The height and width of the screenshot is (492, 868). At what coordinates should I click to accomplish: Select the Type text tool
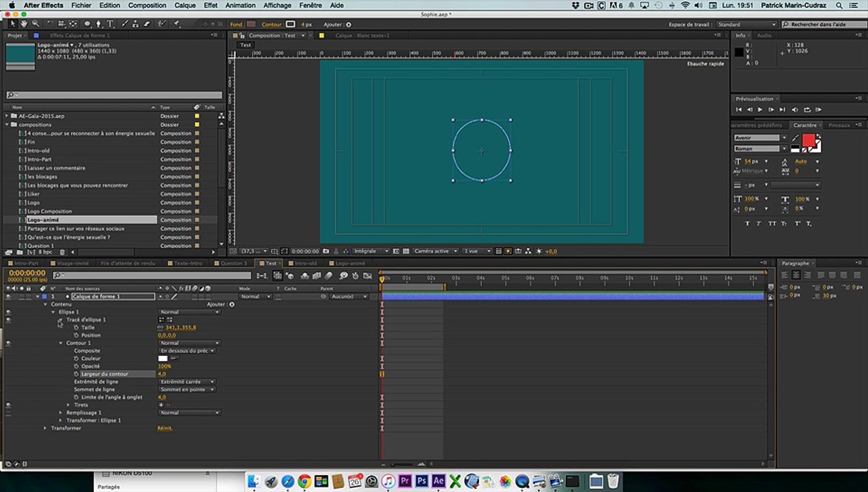110,24
